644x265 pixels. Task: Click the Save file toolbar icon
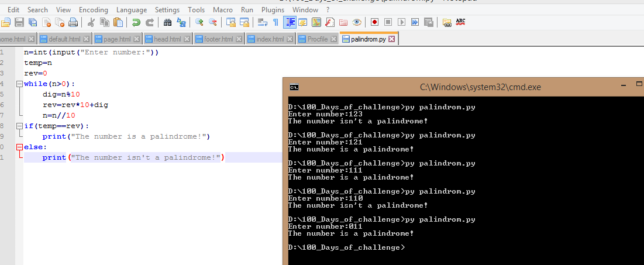pyautogui.click(x=19, y=22)
